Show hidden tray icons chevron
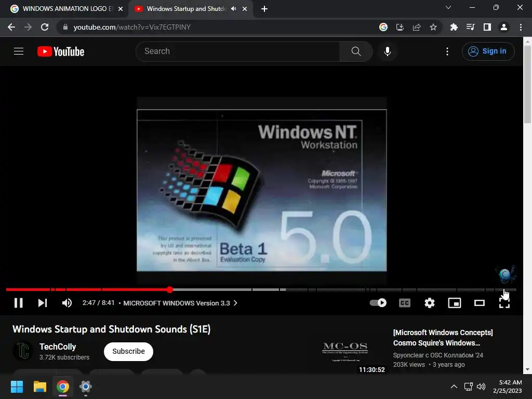 click(454, 387)
